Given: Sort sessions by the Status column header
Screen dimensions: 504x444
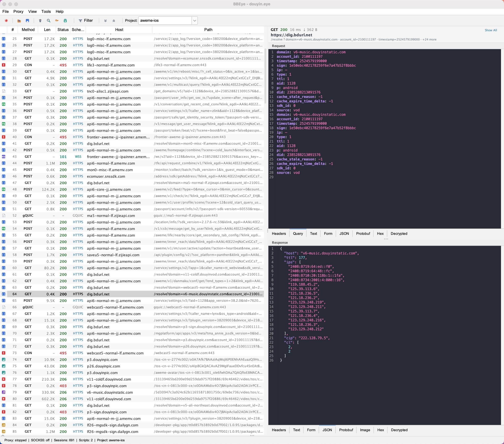Looking at the screenshot, I should [63, 30].
